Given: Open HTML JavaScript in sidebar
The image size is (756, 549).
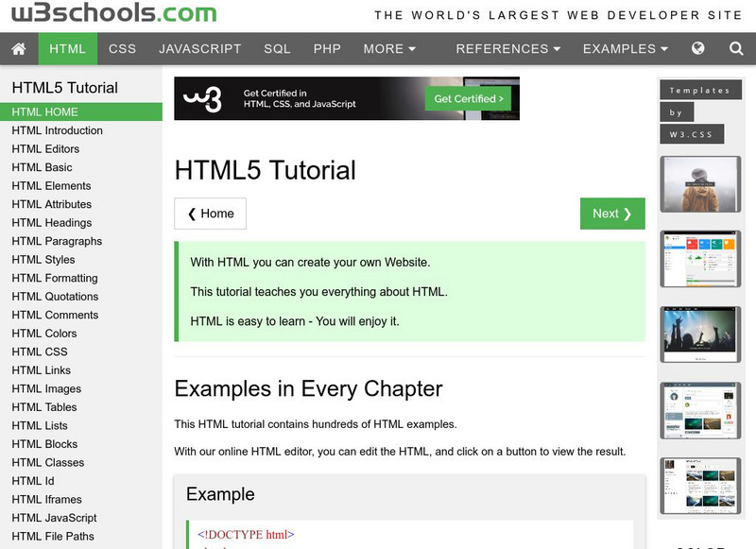Looking at the screenshot, I should pyautogui.click(x=81, y=518).
